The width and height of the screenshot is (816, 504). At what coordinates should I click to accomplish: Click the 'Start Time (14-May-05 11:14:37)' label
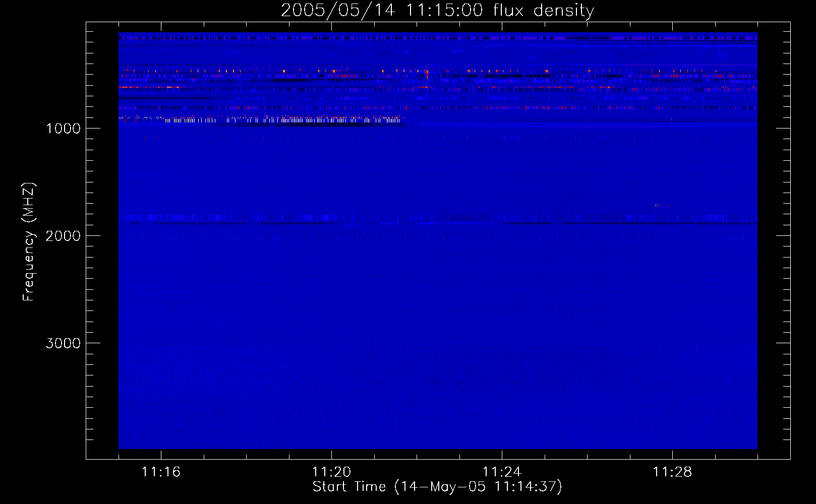[437, 487]
